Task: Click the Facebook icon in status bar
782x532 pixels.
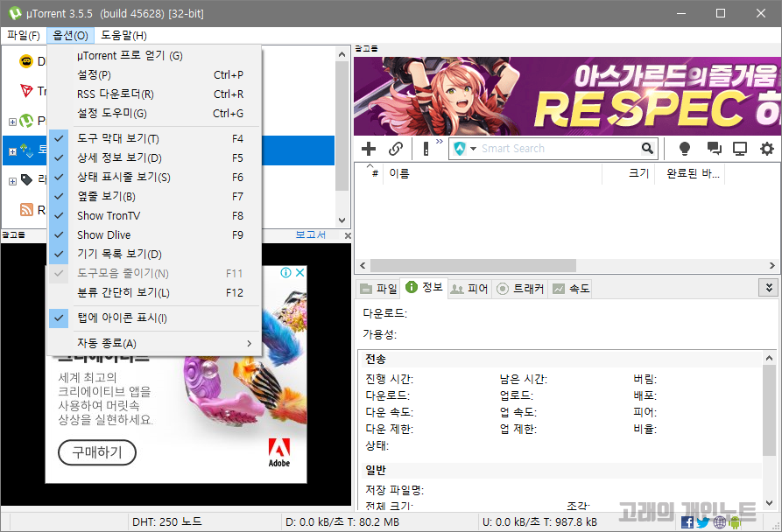Action: click(687, 522)
